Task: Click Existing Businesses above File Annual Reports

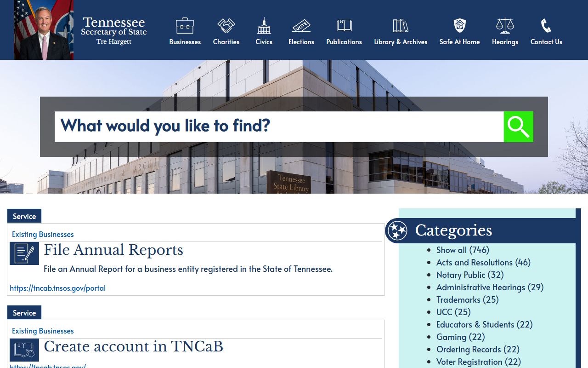Action: pos(43,234)
